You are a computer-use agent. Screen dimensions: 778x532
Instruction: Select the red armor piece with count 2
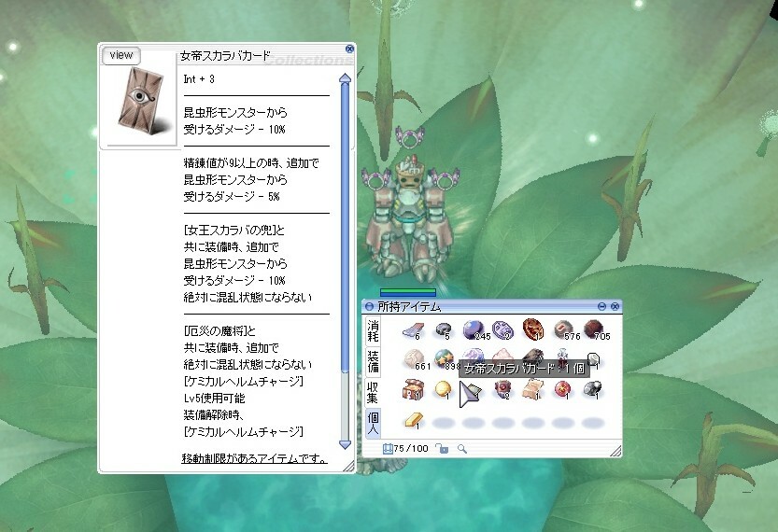pos(502,390)
